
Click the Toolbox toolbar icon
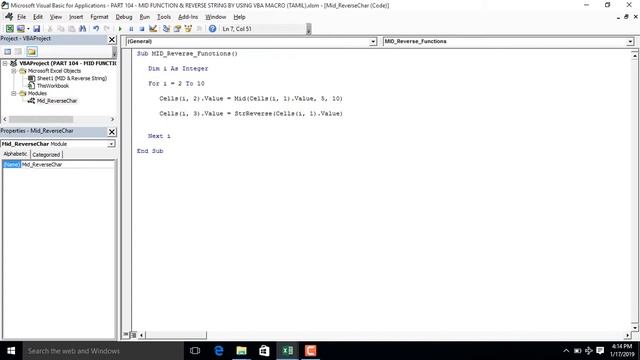[x=199, y=29]
